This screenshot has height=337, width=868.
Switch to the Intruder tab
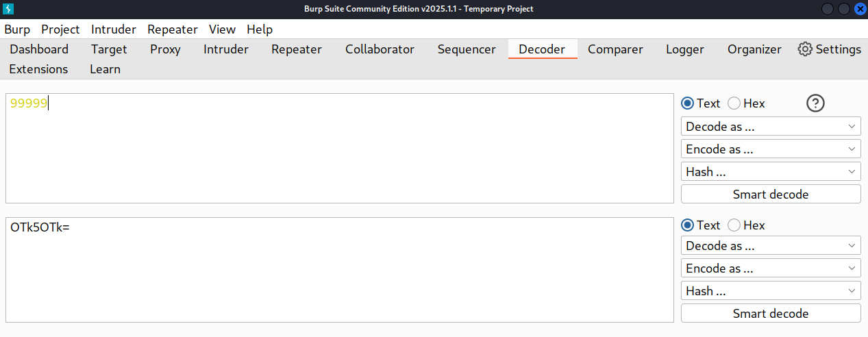[x=226, y=49]
